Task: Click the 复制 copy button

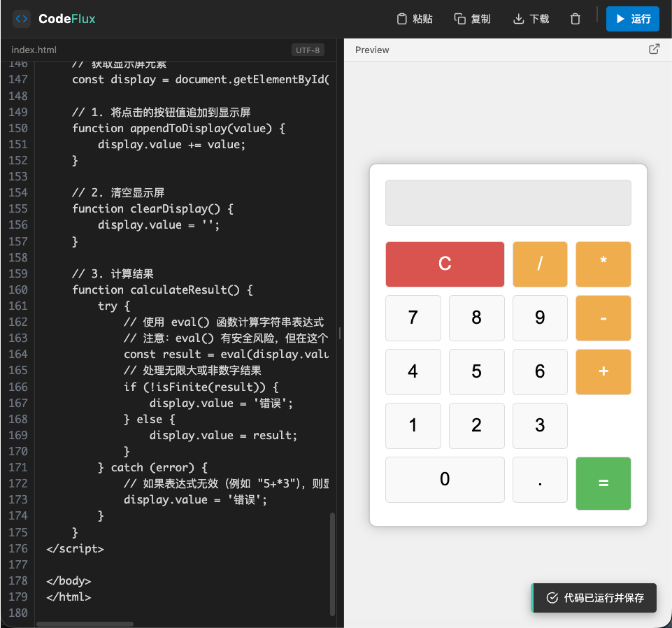Action: [x=472, y=19]
